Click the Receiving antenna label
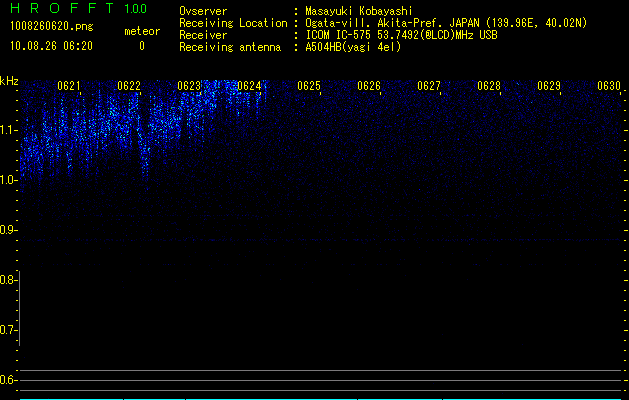This screenshot has width=629, height=400. point(230,47)
